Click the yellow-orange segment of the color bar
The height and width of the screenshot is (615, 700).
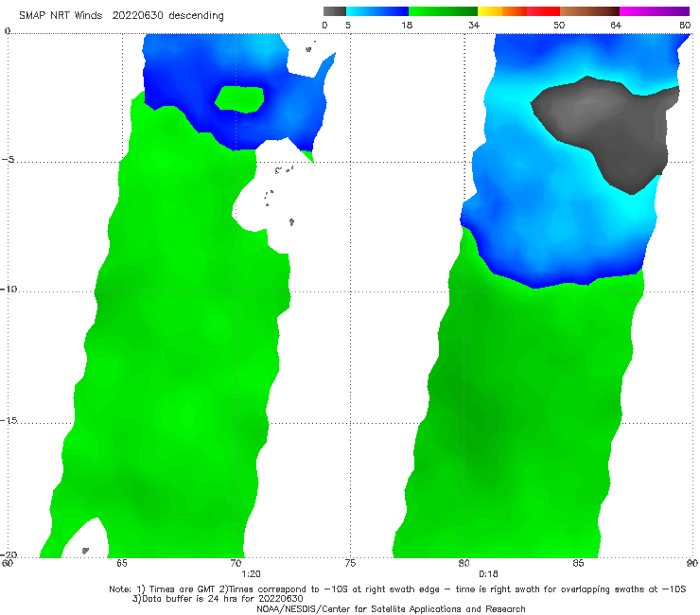click(502, 11)
